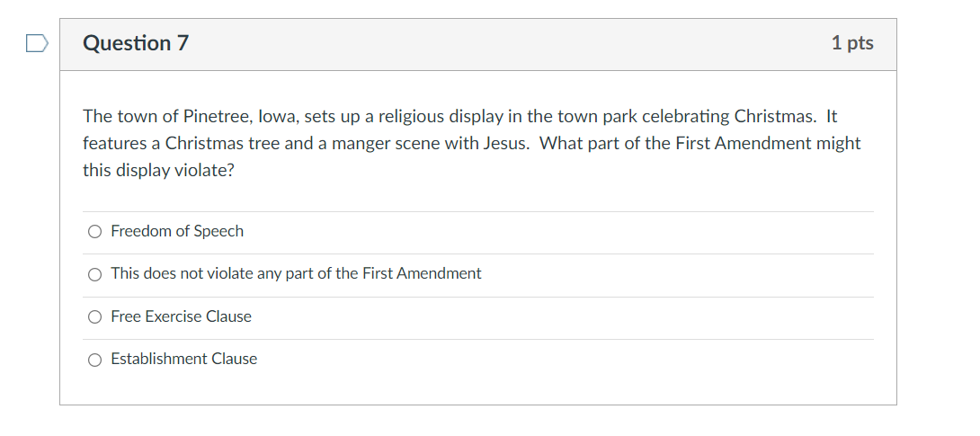Click the 'Question 7' heading

[136, 43]
